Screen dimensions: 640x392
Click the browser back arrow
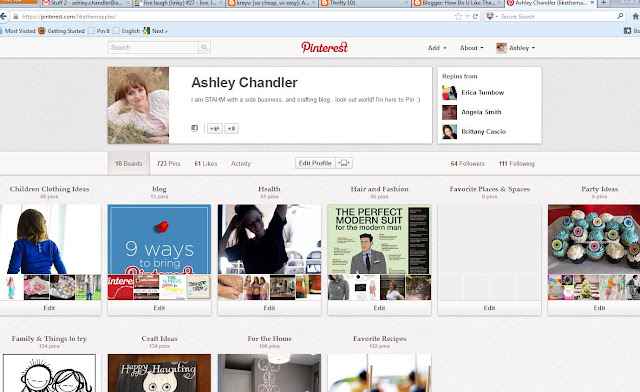coord(4,17)
